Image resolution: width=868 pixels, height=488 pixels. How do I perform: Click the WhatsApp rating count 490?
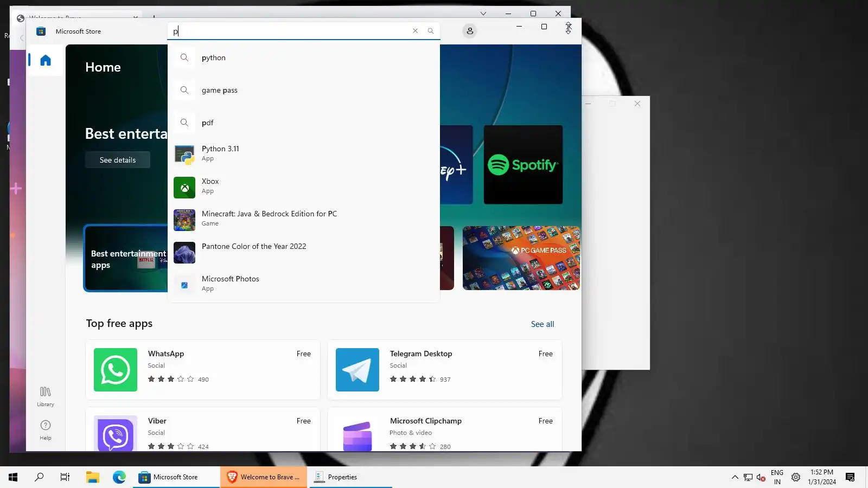click(x=203, y=380)
